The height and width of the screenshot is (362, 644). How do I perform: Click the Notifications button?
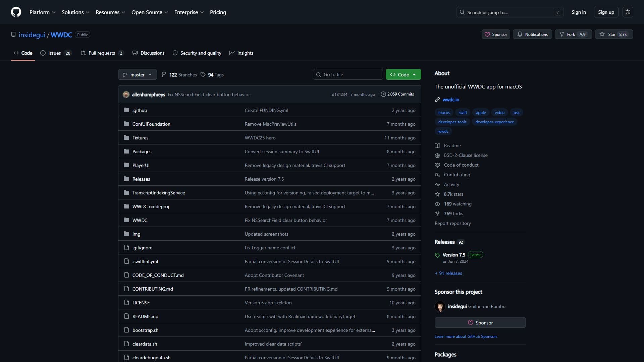pyautogui.click(x=532, y=35)
